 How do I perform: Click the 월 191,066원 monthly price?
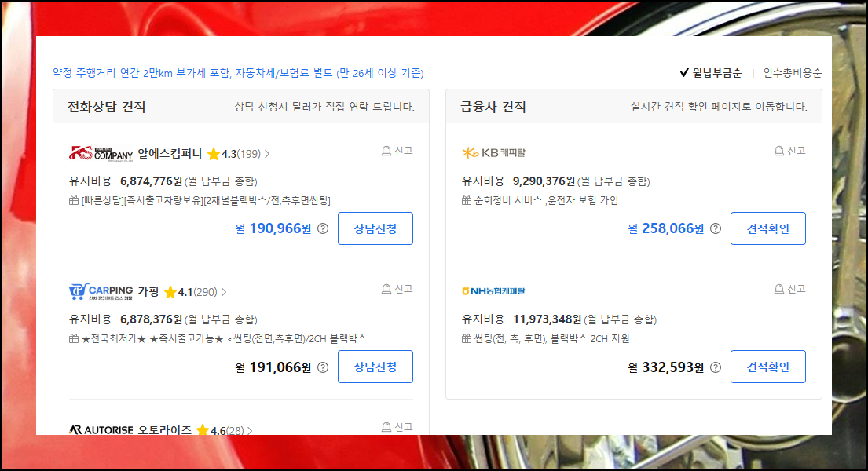click(x=273, y=367)
